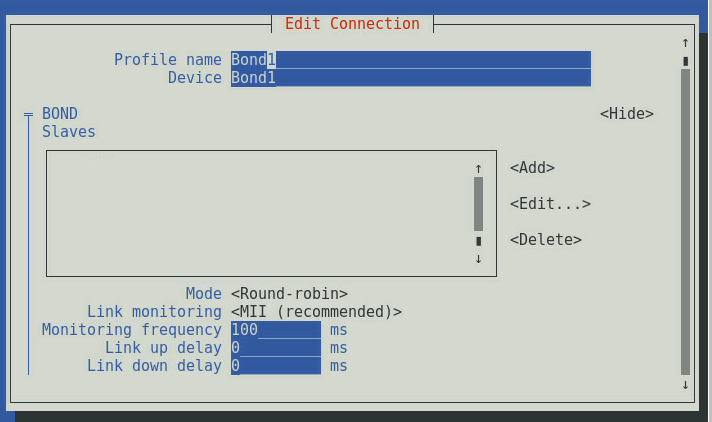Collapse the BOND section tree marker
Image resolution: width=712 pixels, height=422 pixels.
tap(28, 114)
